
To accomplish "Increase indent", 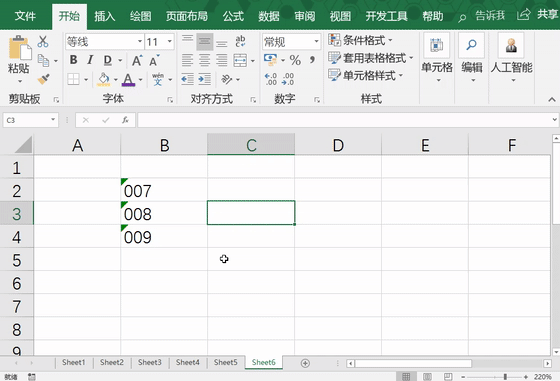I will pos(205,79).
